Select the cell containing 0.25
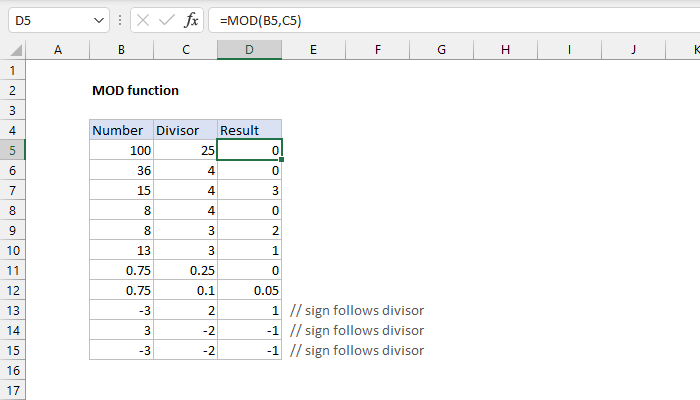 [186, 271]
